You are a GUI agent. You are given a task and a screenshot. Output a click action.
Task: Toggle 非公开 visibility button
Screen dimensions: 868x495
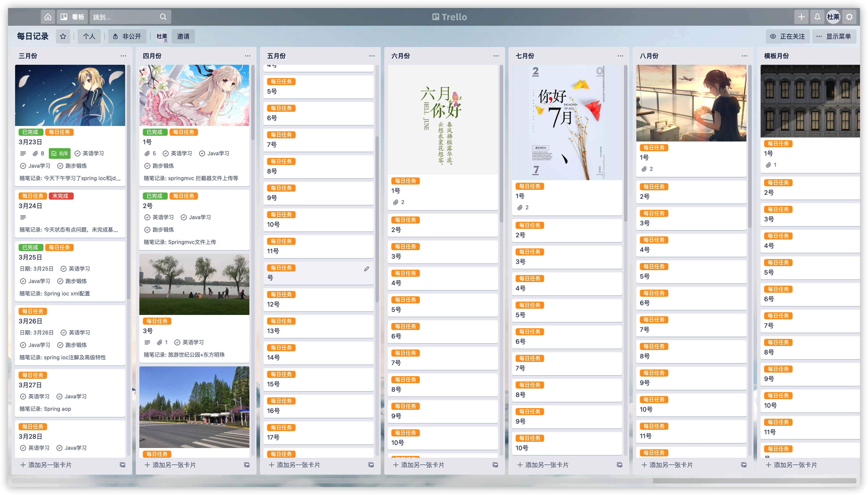(127, 36)
